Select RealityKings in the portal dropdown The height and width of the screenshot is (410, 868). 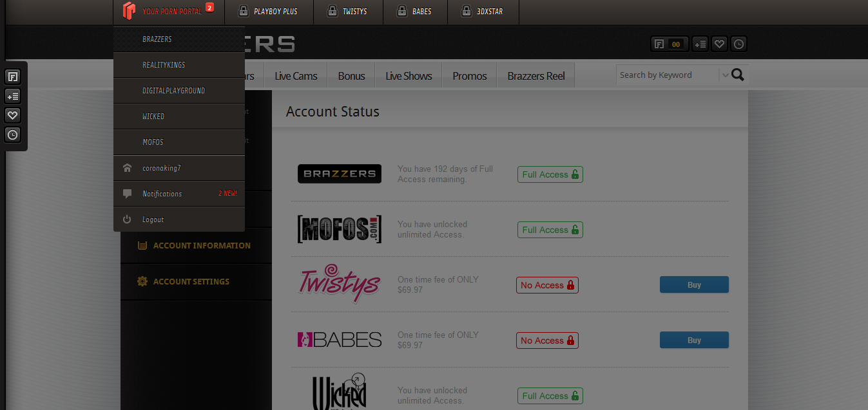point(179,65)
